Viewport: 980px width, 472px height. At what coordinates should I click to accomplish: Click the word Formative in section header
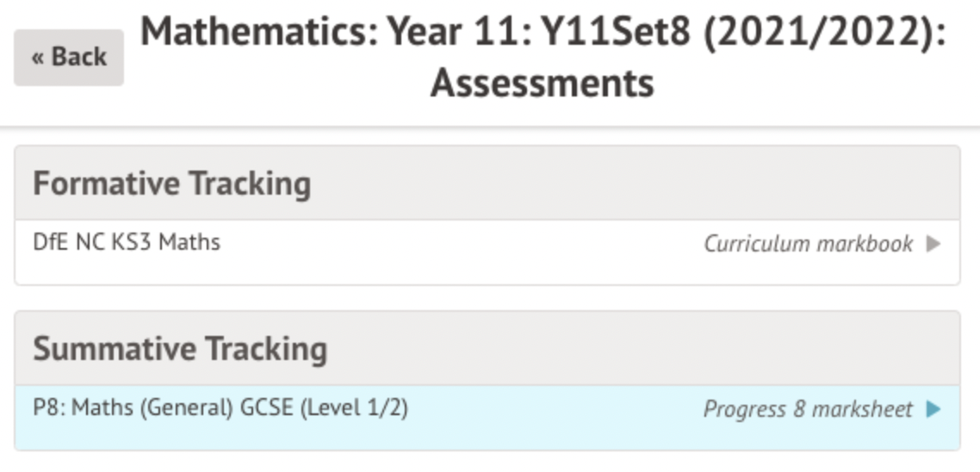106,184
